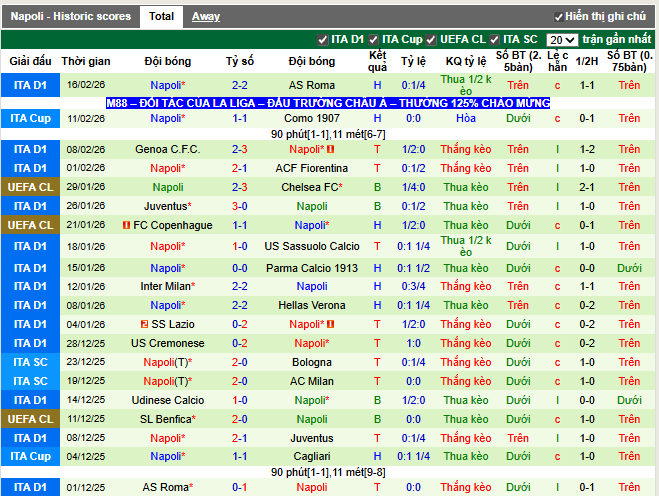This screenshot has height=496, width=659.
Task: Click red card icon next to SS Lazio
Action: point(146,324)
